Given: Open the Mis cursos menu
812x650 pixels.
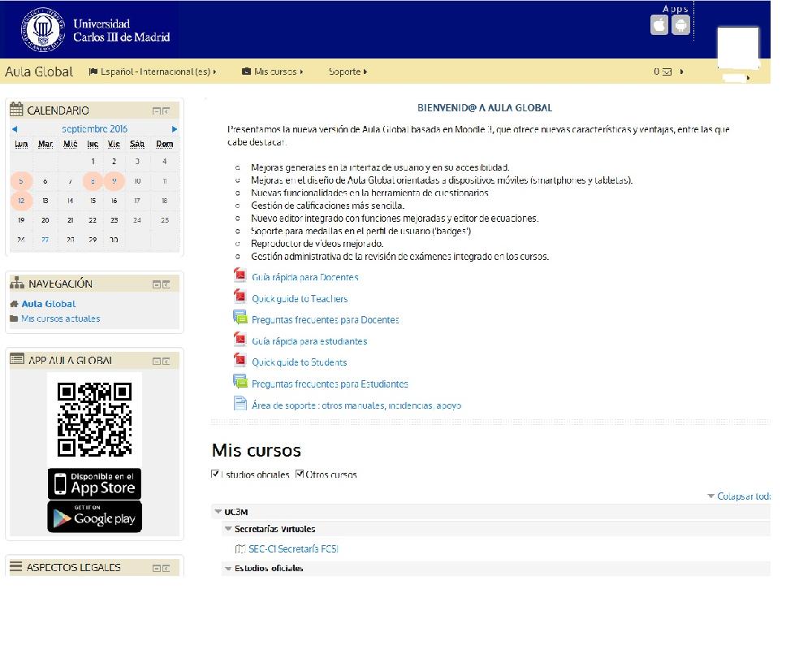Looking at the screenshot, I should tap(272, 71).
